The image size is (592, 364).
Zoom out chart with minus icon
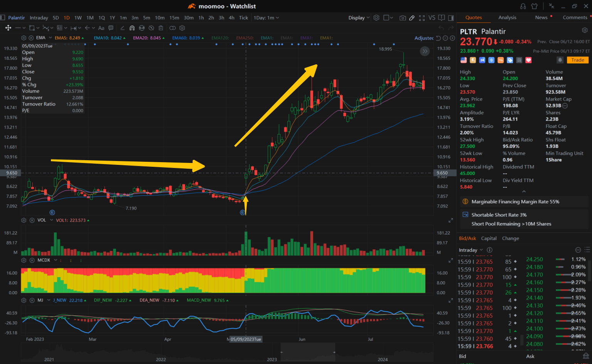[x=445, y=38]
